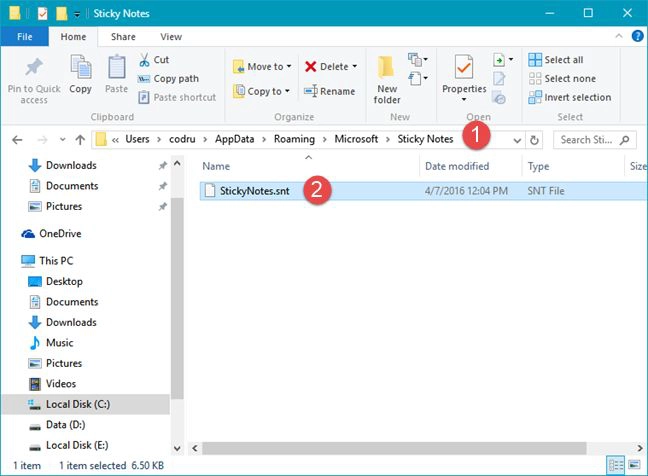The height and width of the screenshot is (476, 648).
Task: Expand the Copy to dropdown
Action: coord(287,91)
